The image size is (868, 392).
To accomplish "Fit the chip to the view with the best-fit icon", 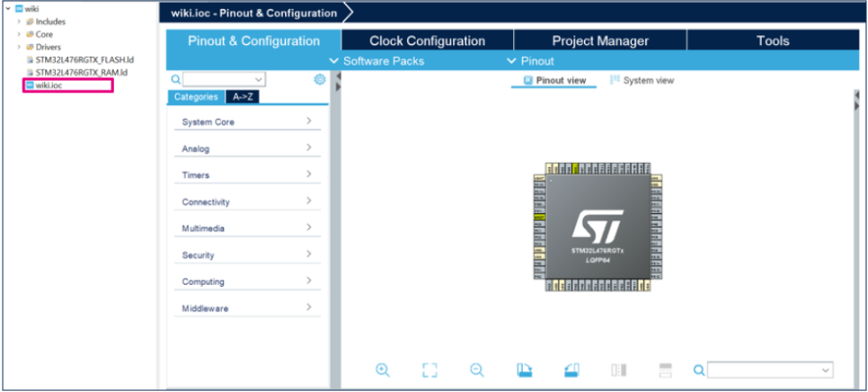I will [x=430, y=370].
